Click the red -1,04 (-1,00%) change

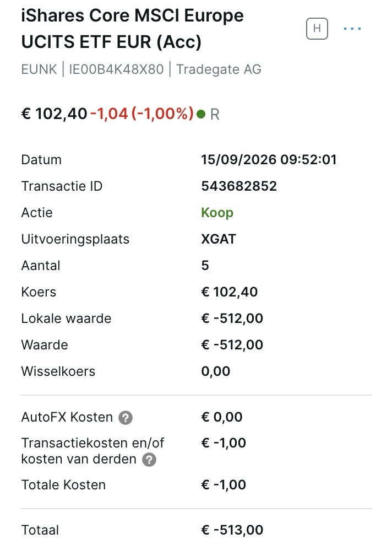pos(142,114)
